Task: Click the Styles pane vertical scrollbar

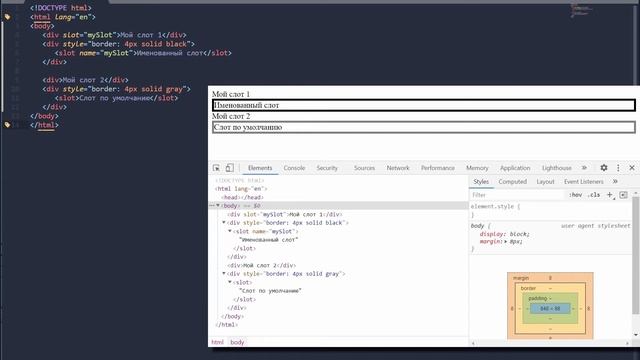Action: [x=635, y=255]
